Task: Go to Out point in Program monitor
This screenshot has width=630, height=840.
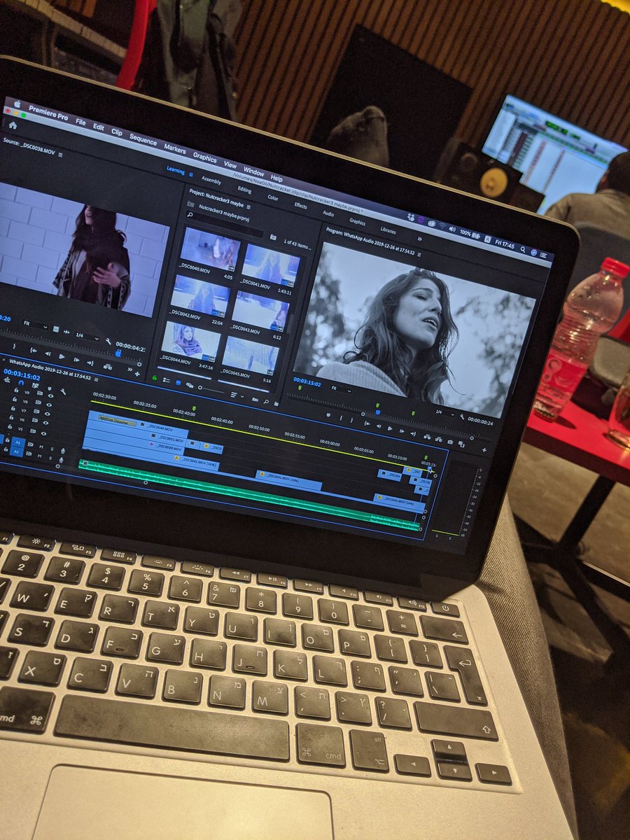Action: coord(413,433)
